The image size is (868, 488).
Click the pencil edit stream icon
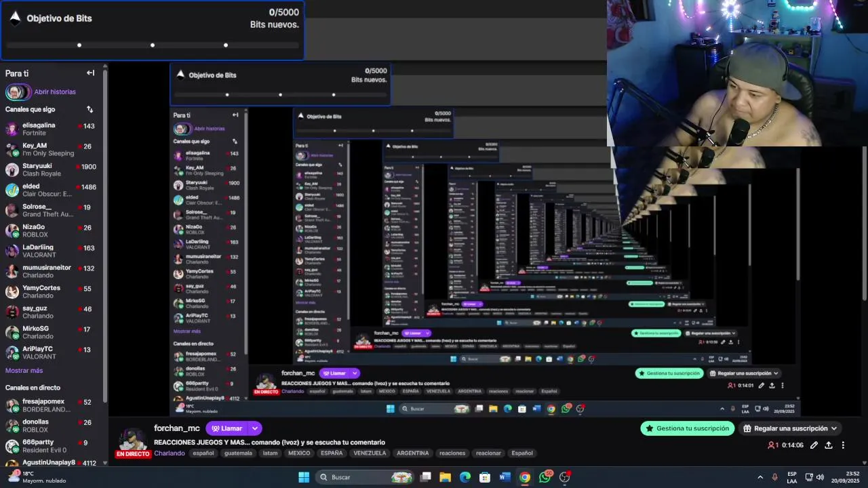814,445
